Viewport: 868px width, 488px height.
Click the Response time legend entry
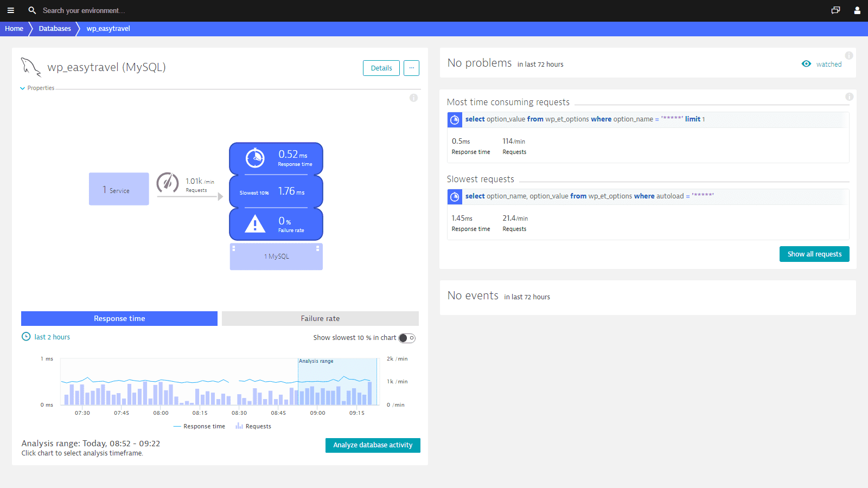pos(199,426)
